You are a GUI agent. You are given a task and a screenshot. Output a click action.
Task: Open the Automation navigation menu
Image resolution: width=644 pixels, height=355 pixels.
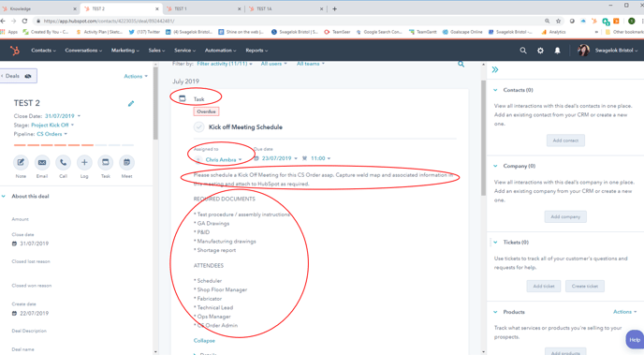coord(221,51)
